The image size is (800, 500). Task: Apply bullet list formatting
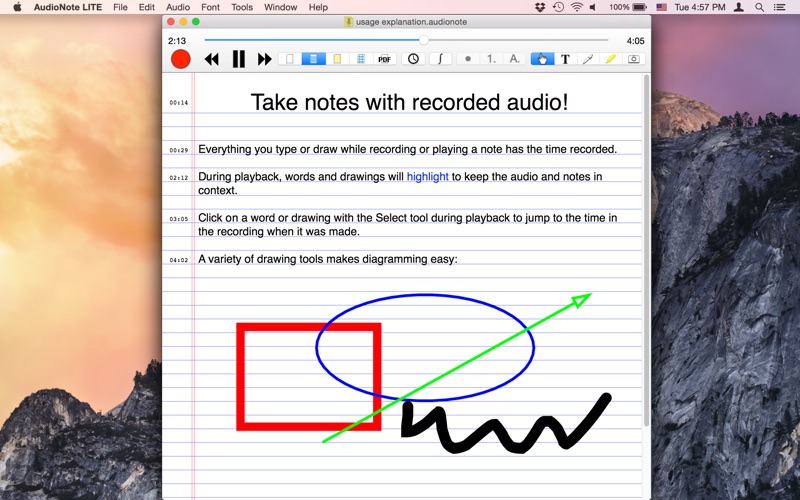[468, 59]
